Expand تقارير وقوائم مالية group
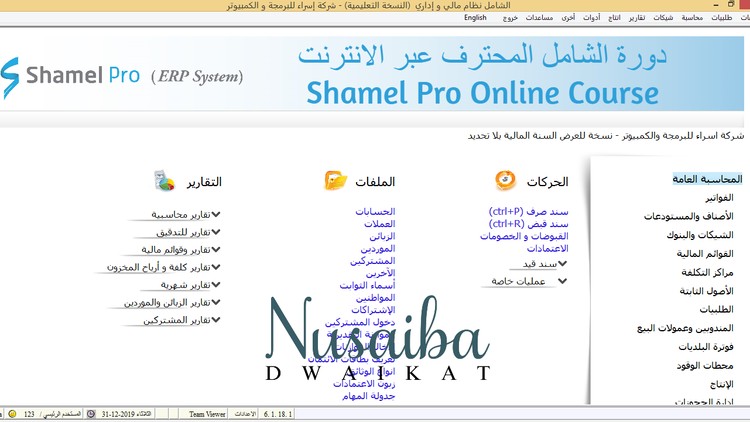Viewport: 750px width, 422px height. 216,249
